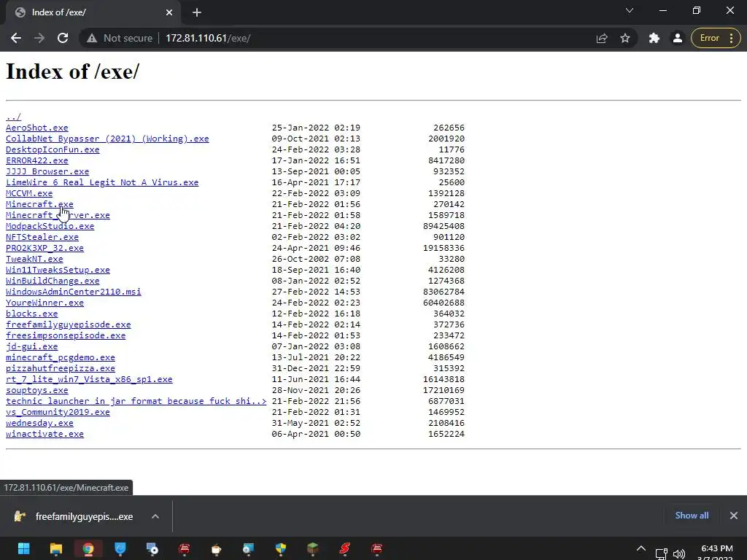
Task: Open the Extensions puzzle icon
Action: [x=654, y=38]
